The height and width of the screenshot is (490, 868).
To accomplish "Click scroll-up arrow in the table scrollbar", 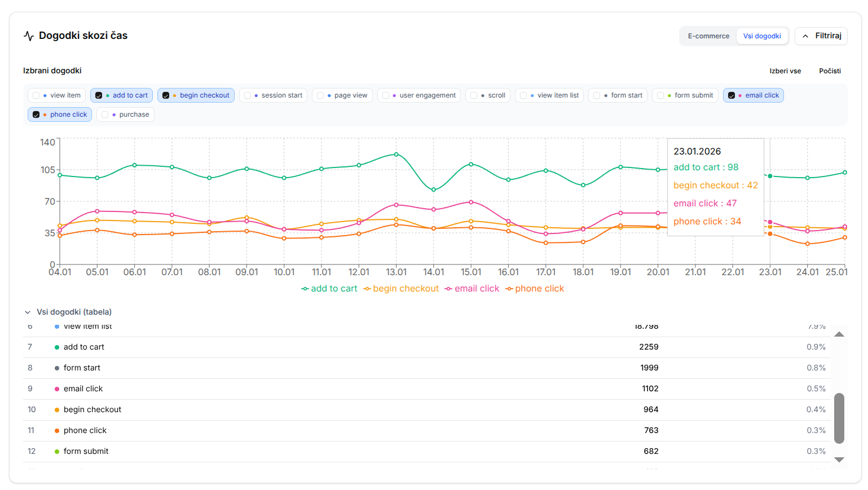I will click(839, 334).
